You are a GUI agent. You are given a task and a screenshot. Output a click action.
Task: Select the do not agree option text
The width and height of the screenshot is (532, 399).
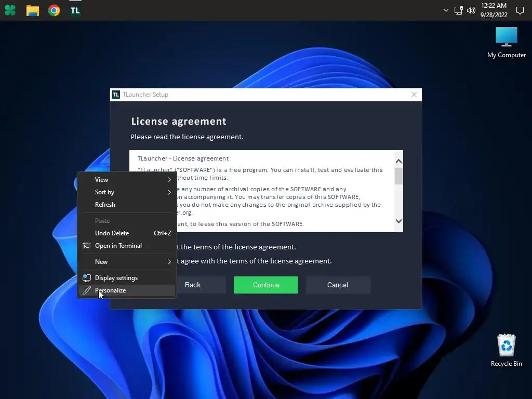tap(254, 261)
